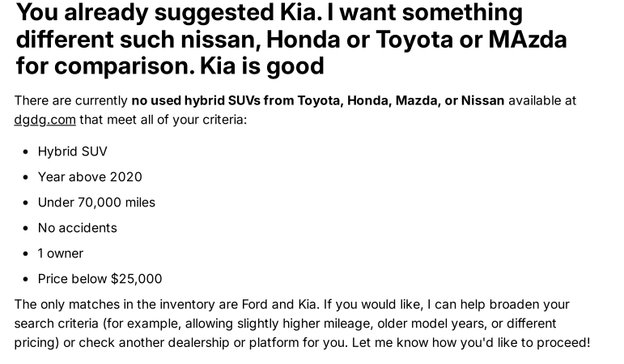The height and width of the screenshot is (364, 624).
Task: Select the "Year above 2020" criterion
Action: (89, 176)
